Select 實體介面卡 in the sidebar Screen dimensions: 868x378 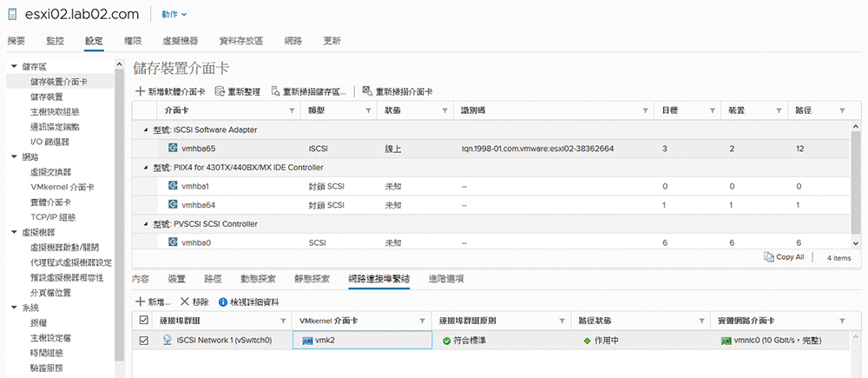(51, 202)
